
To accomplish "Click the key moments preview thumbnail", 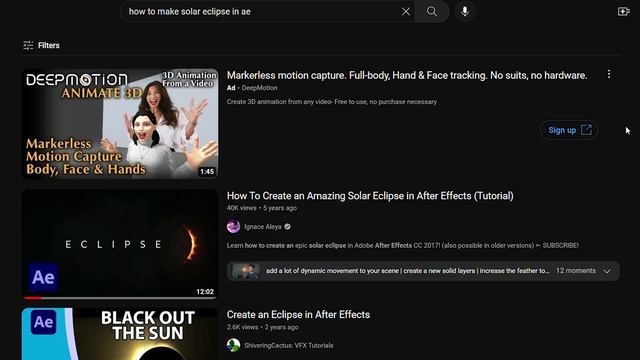I will (245, 271).
